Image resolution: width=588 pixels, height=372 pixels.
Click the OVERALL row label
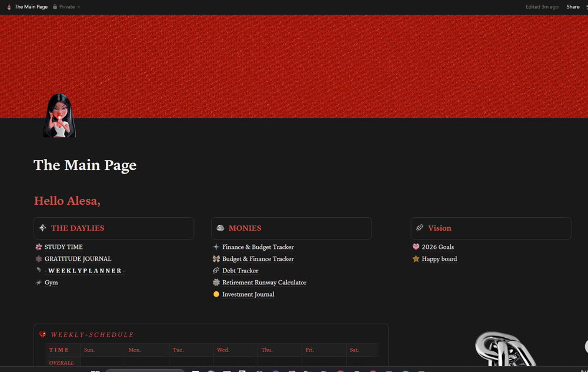click(61, 363)
